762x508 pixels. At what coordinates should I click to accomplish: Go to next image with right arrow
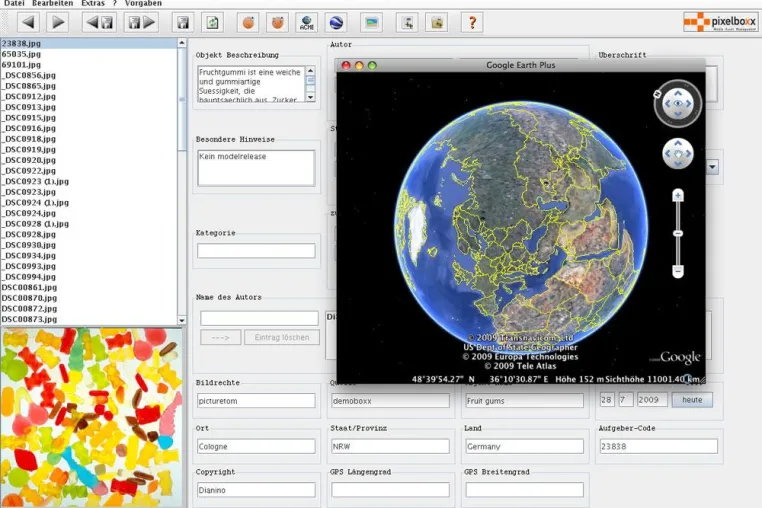pos(58,22)
